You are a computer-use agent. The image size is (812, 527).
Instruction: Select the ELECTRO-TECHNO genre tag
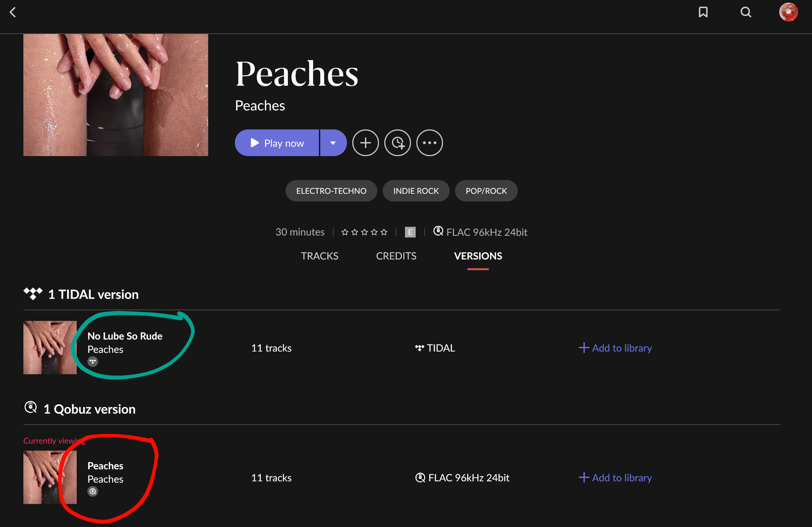tap(331, 191)
